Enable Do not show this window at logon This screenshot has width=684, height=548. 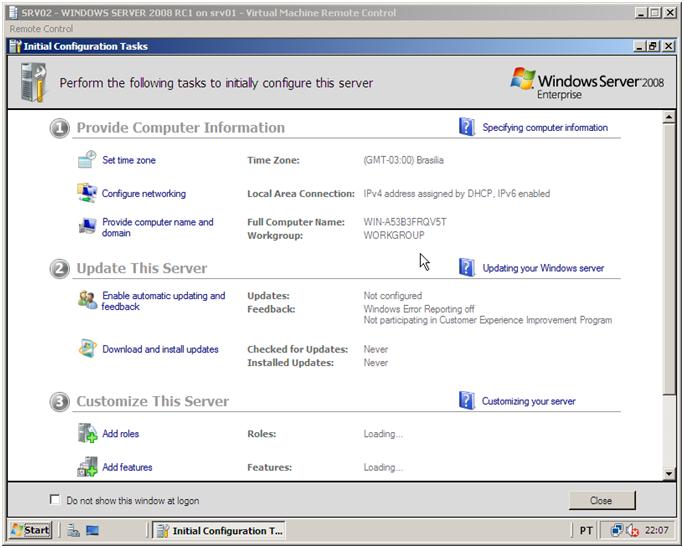[55, 500]
